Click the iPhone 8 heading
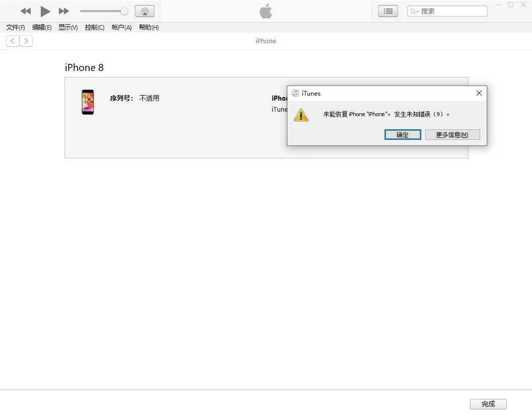 click(x=84, y=67)
